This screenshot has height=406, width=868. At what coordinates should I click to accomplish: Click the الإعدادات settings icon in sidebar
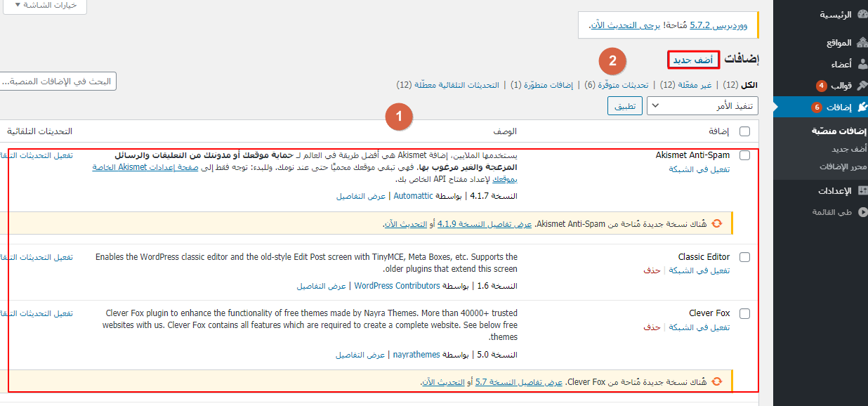(x=862, y=190)
